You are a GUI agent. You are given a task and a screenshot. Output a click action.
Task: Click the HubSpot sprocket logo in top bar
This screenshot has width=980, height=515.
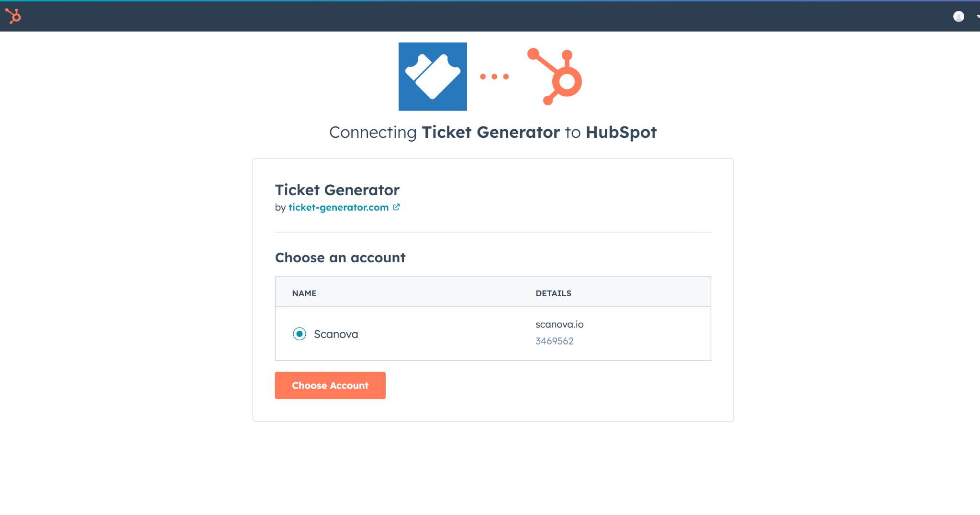click(13, 16)
